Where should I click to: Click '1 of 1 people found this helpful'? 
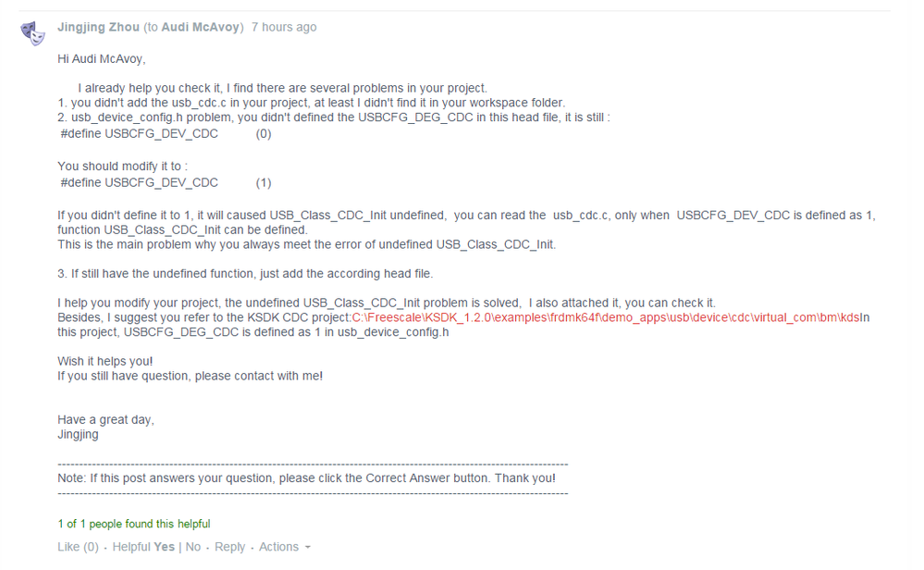(134, 524)
